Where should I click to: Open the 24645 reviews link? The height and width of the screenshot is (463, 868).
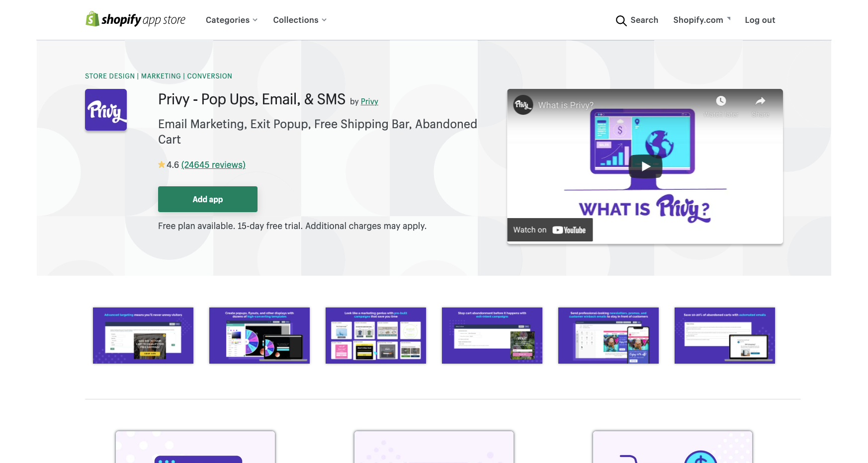(213, 165)
